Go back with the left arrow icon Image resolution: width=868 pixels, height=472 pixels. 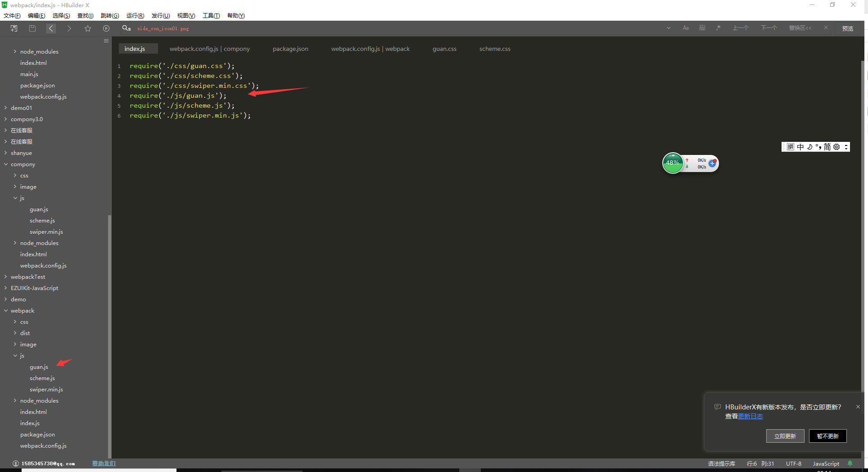[x=51, y=28]
